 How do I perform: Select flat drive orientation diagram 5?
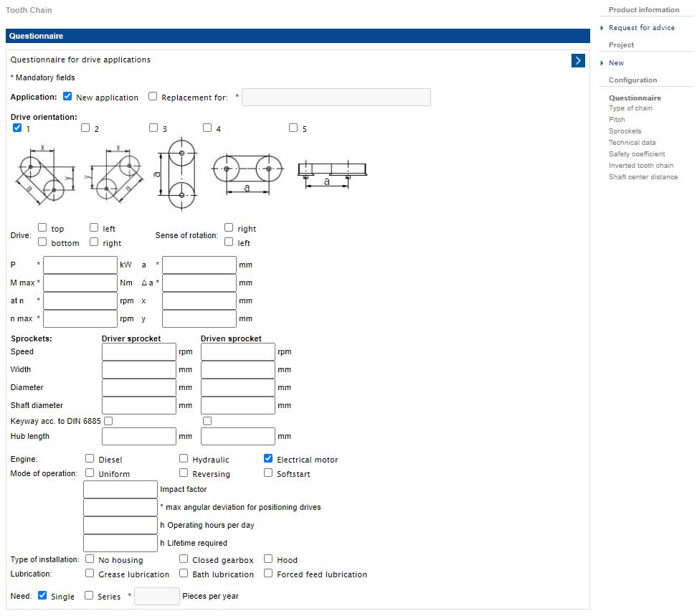[332, 175]
